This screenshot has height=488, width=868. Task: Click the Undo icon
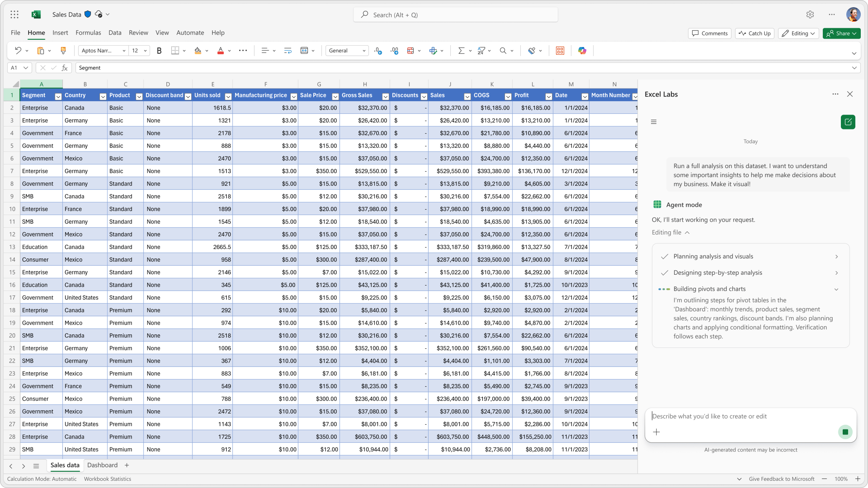17,51
